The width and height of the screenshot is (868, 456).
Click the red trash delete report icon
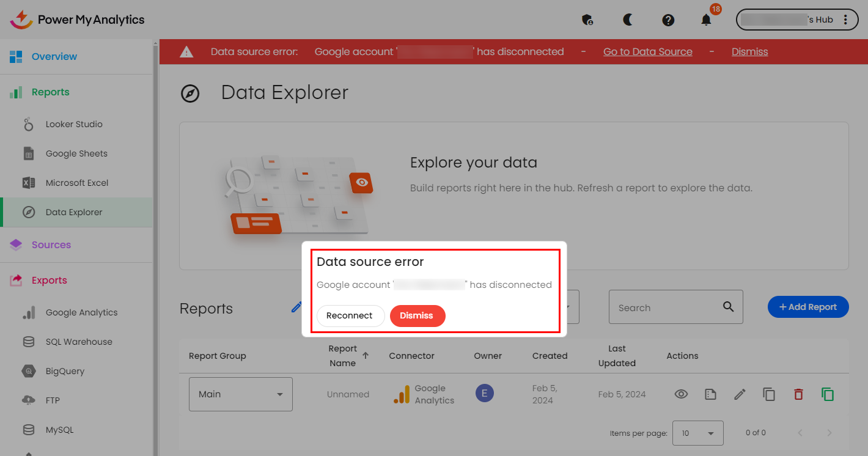tap(798, 394)
